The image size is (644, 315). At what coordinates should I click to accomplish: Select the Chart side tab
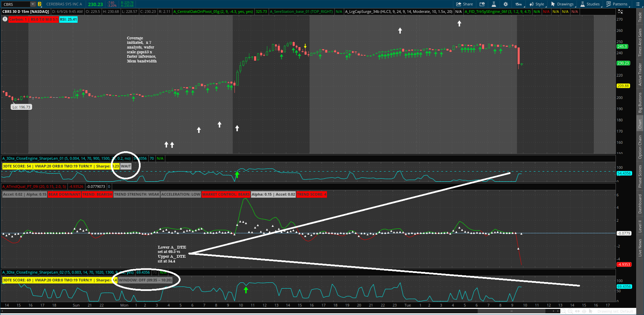[x=640, y=124]
